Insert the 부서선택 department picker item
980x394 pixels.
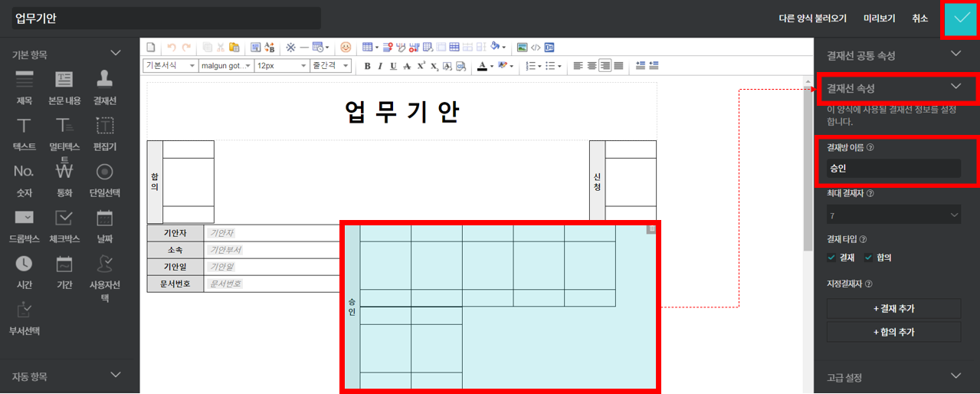click(x=25, y=317)
